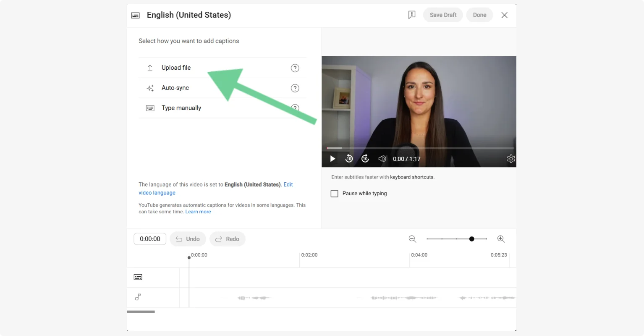The width and height of the screenshot is (644, 336).
Task: Mute the video volume
Action: [x=382, y=159]
